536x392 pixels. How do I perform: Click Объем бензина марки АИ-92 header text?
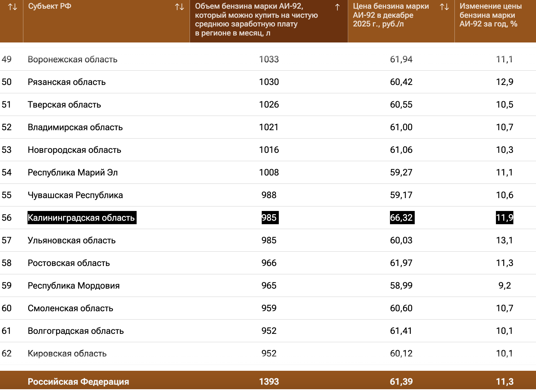coord(256,19)
